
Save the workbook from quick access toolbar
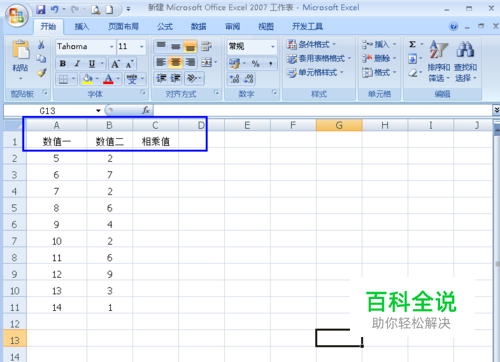tap(41, 9)
